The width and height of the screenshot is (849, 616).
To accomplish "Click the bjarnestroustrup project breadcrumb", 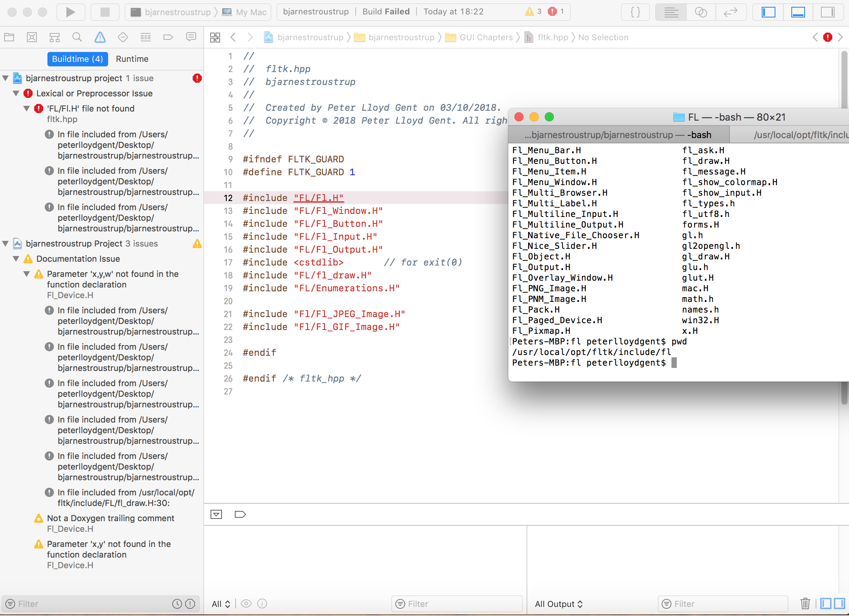I will pyautogui.click(x=303, y=37).
